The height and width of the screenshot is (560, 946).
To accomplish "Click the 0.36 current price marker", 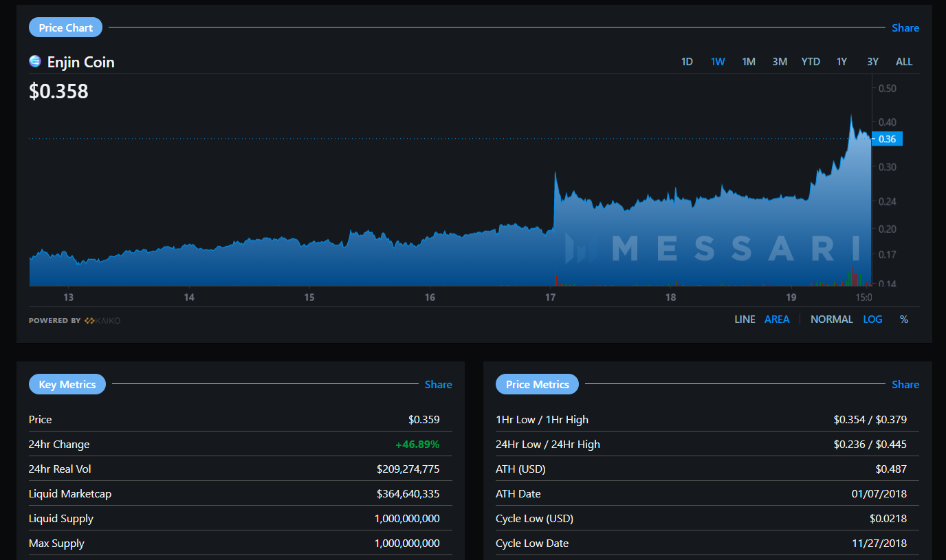I will point(887,139).
